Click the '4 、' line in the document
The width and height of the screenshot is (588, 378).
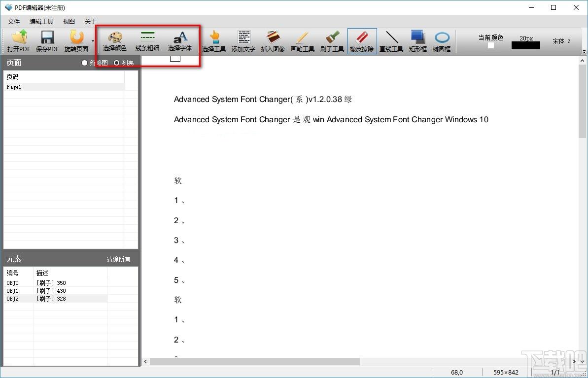point(179,260)
